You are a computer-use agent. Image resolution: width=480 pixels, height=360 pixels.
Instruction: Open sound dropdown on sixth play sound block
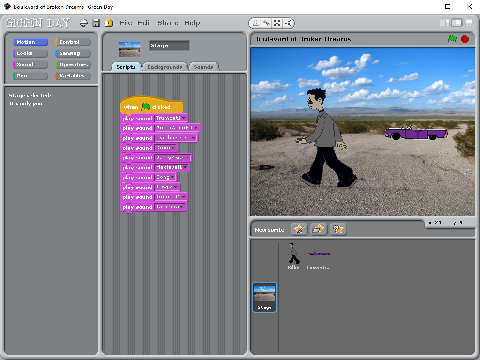click(x=185, y=167)
